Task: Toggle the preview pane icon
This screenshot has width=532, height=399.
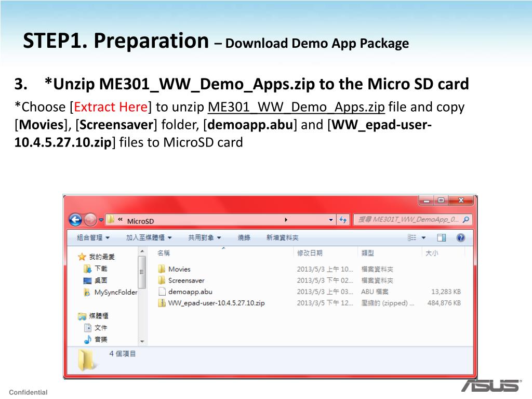Action: point(442,237)
